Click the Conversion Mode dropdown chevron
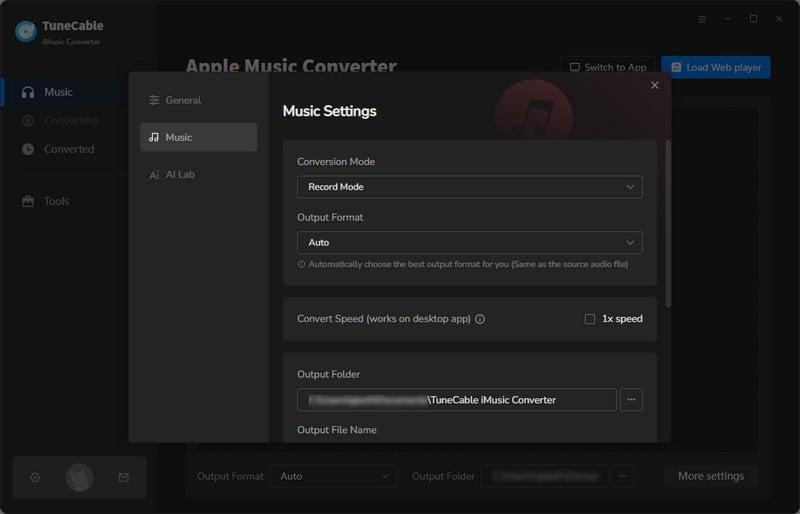 tap(630, 187)
